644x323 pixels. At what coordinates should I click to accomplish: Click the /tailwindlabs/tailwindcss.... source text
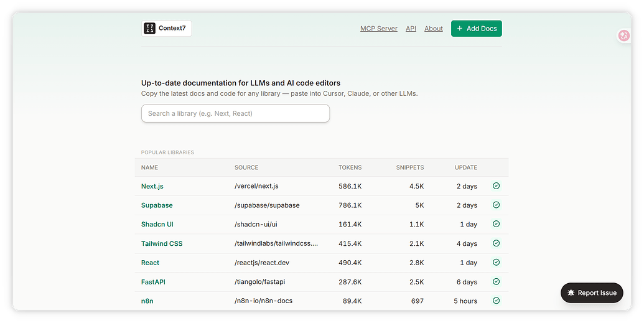(x=276, y=244)
